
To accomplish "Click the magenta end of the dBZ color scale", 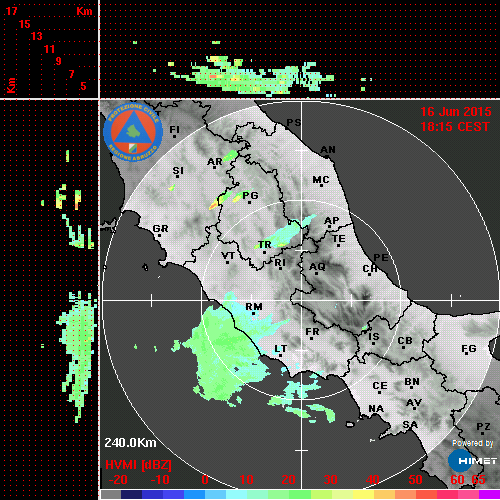I will pos(489,494).
